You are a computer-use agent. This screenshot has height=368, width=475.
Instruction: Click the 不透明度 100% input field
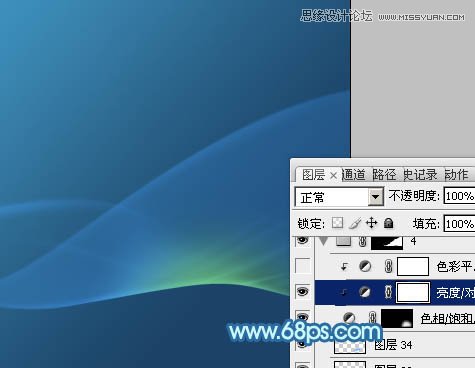point(459,196)
